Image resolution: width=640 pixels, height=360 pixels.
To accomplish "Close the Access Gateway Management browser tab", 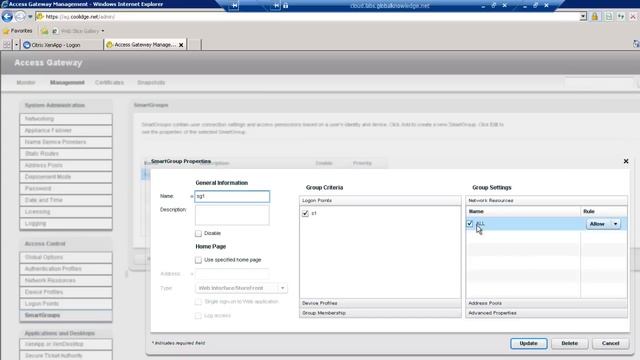I will point(181,45).
